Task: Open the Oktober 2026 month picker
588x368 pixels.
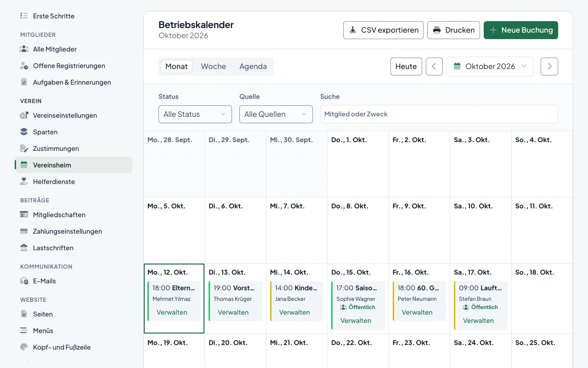Action: (x=490, y=66)
